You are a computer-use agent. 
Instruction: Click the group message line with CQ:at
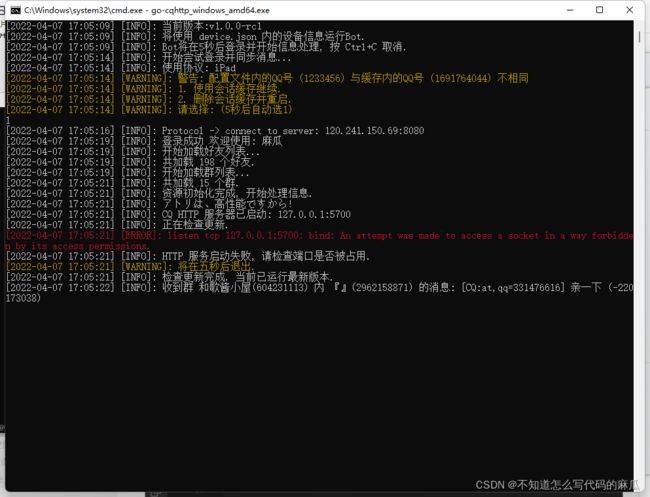click(x=319, y=293)
